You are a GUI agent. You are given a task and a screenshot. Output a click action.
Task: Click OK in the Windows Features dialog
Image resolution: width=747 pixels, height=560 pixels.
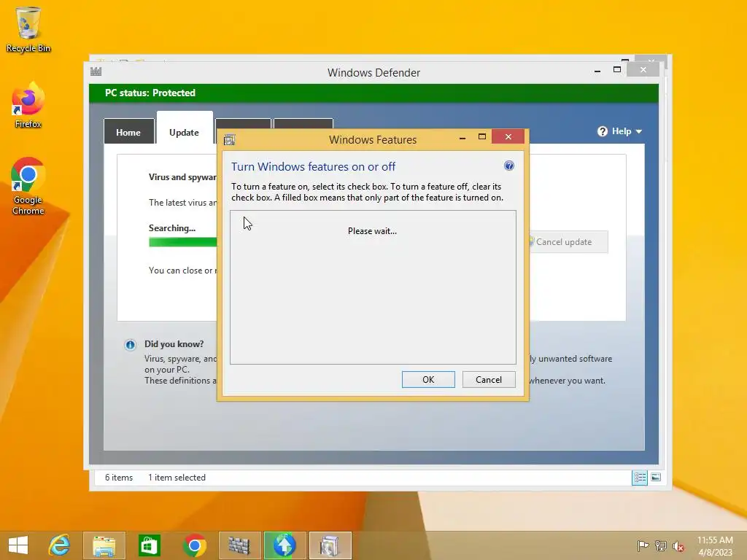(x=428, y=379)
